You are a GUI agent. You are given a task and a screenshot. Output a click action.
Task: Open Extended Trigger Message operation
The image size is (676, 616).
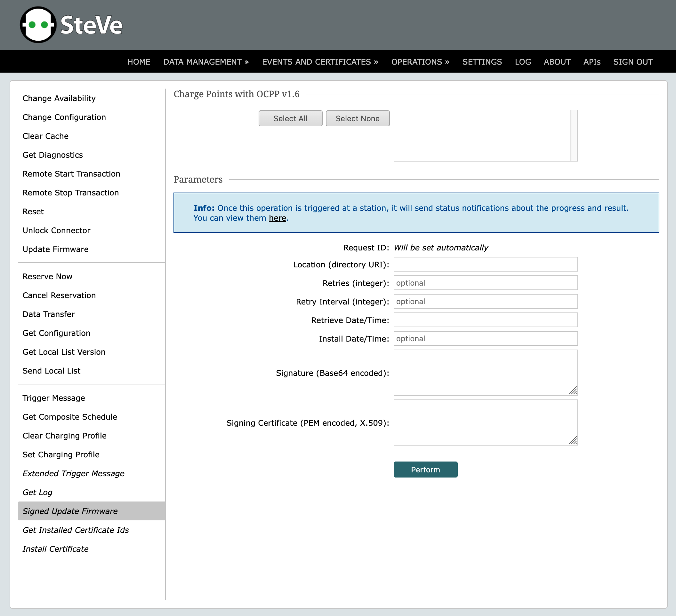click(x=73, y=473)
